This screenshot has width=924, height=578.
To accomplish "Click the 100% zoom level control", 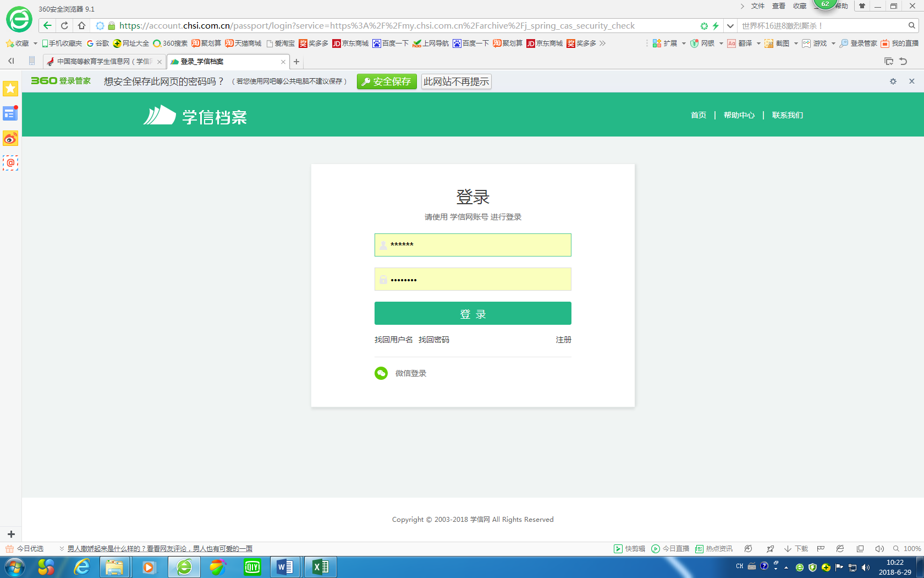I will pos(908,549).
